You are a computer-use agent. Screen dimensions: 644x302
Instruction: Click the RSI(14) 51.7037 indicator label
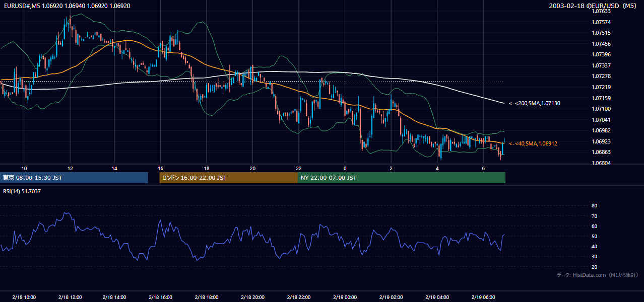[x=22, y=191]
